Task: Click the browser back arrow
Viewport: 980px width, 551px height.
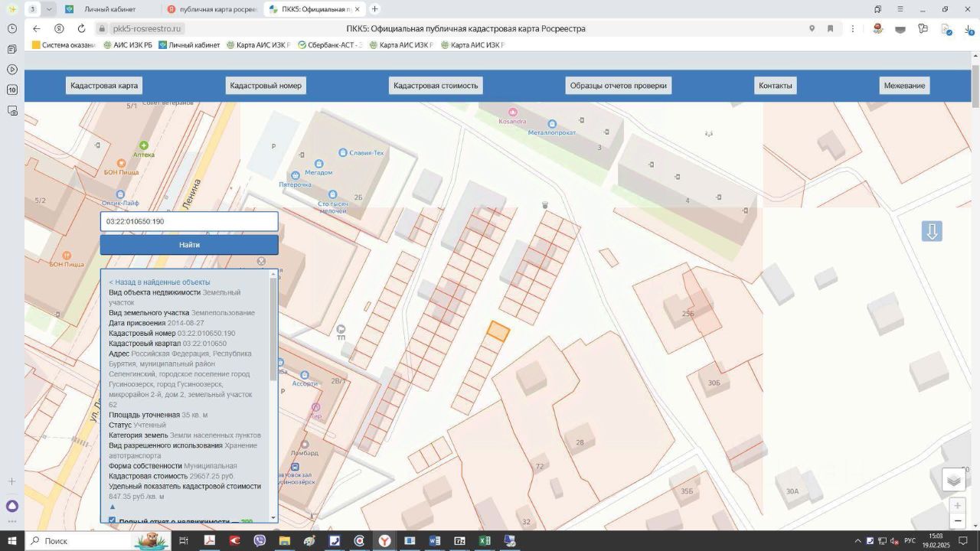Action: click(x=36, y=28)
